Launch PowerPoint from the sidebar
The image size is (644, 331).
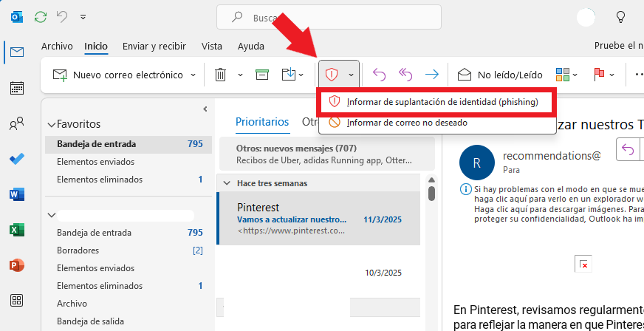pyautogui.click(x=17, y=265)
